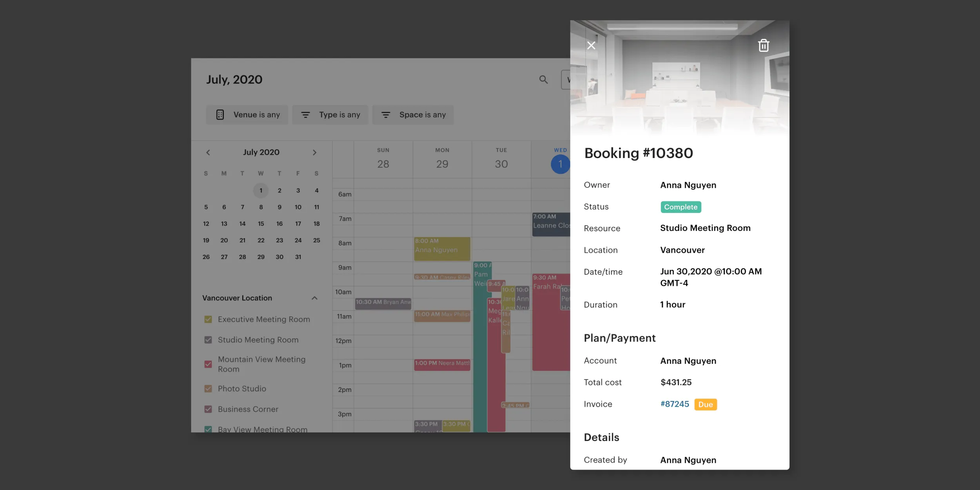The height and width of the screenshot is (490, 980).
Task: Toggle Bay View Meeting Room checkbox
Action: click(208, 429)
